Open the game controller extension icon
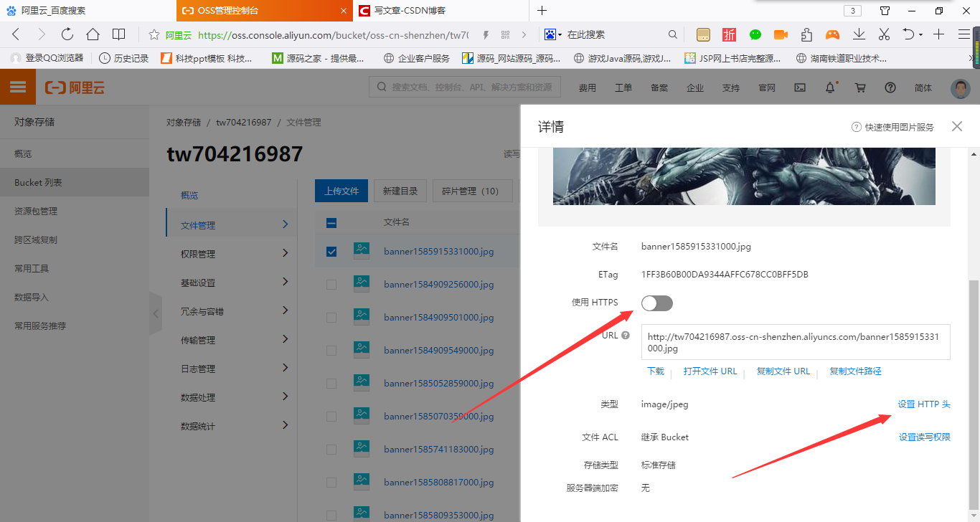Image resolution: width=980 pixels, height=522 pixels. tap(832, 34)
